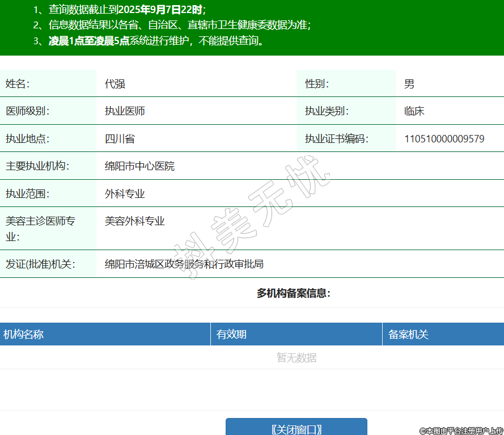Click the 关闭窗口 button
Image resolution: width=504 pixels, height=435 pixels.
pos(296,429)
